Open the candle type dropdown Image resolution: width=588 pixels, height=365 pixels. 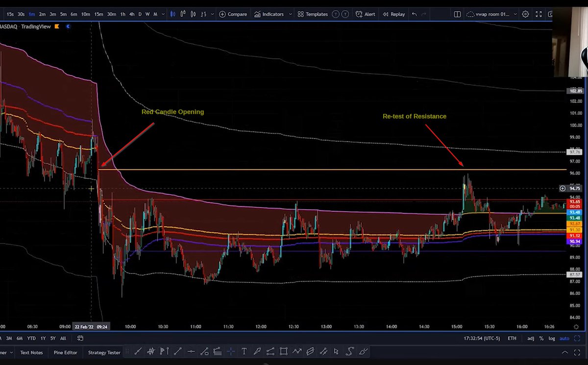pos(212,14)
